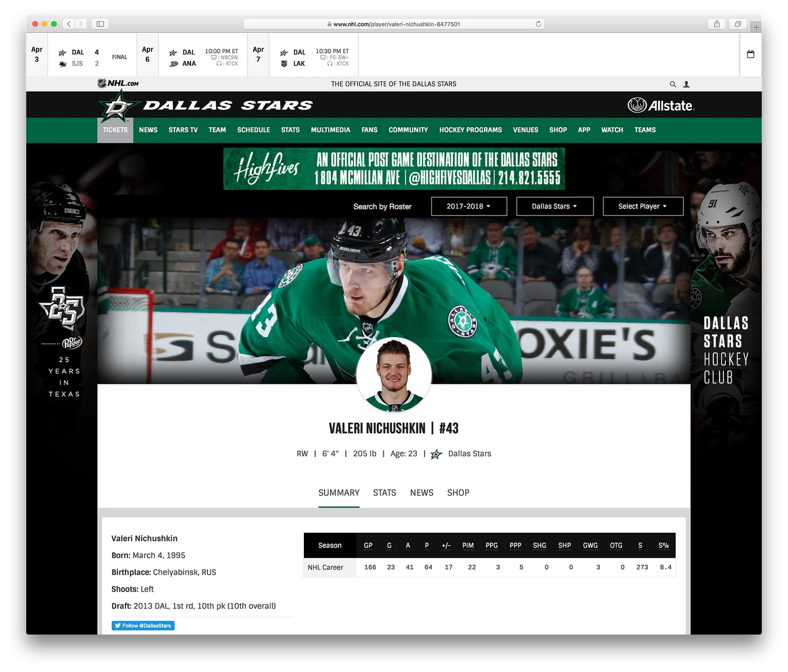The image size is (788, 672).
Task: Toggle the Safari sidebar icon
Action: coord(100,24)
